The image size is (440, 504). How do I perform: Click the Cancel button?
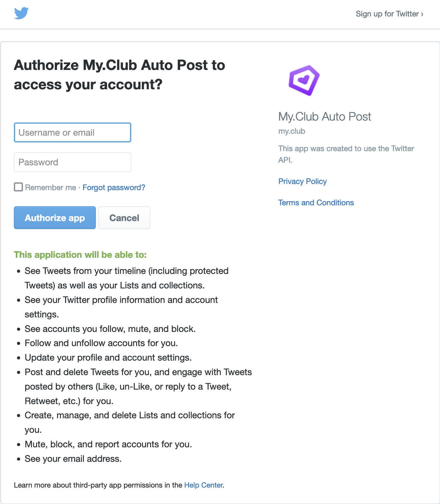[124, 218]
